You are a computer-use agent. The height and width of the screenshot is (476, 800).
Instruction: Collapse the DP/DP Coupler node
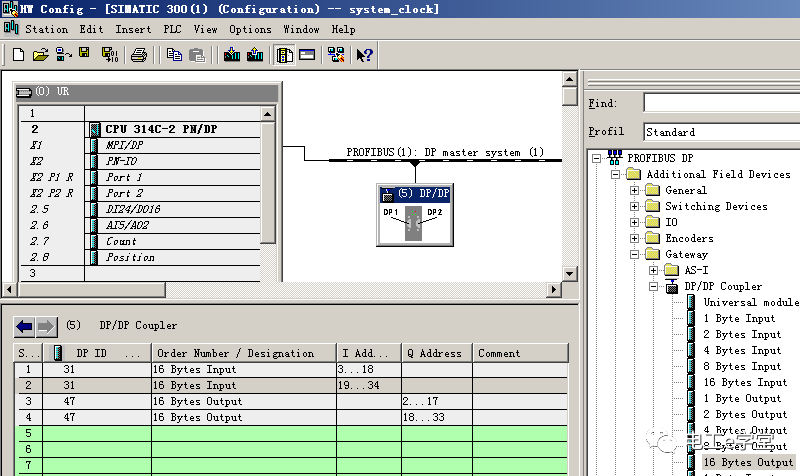[654, 286]
